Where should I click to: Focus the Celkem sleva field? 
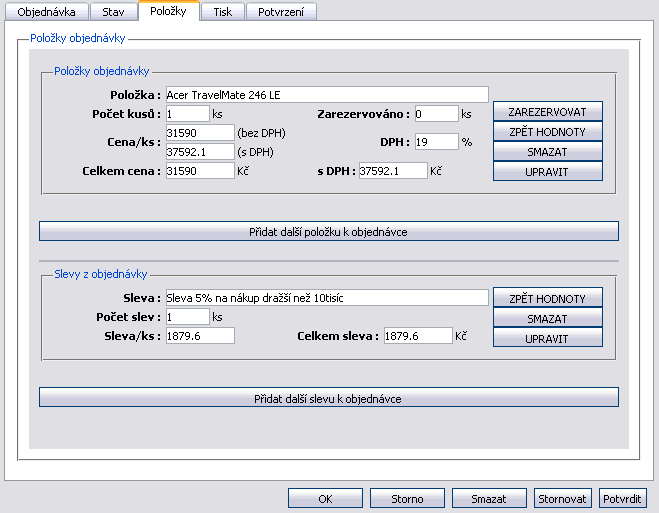tap(418, 335)
